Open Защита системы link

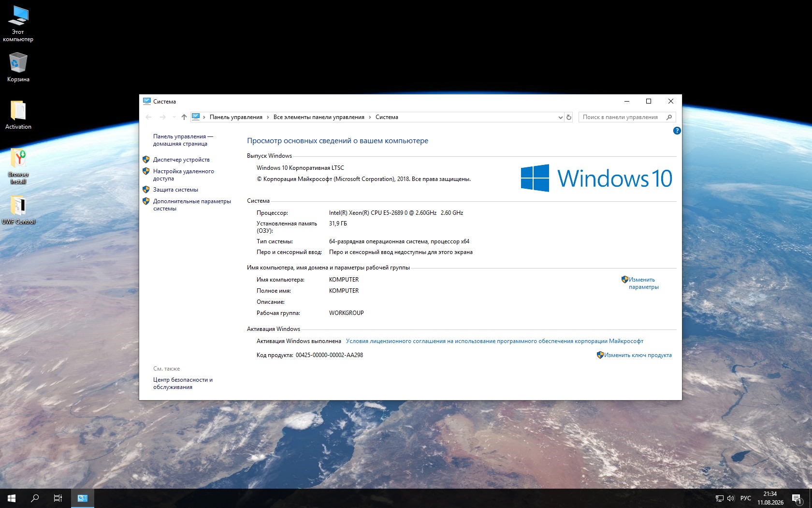pos(175,190)
